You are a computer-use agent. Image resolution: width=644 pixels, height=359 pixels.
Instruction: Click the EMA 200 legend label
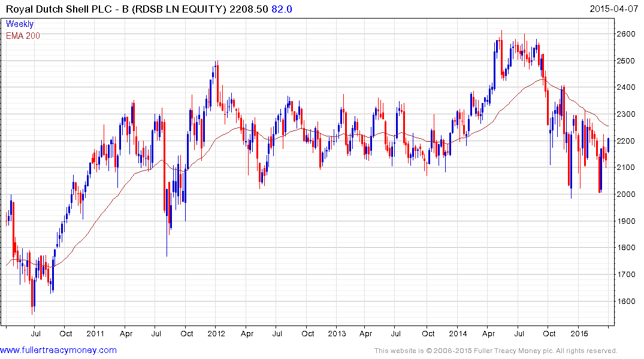click(23, 36)
